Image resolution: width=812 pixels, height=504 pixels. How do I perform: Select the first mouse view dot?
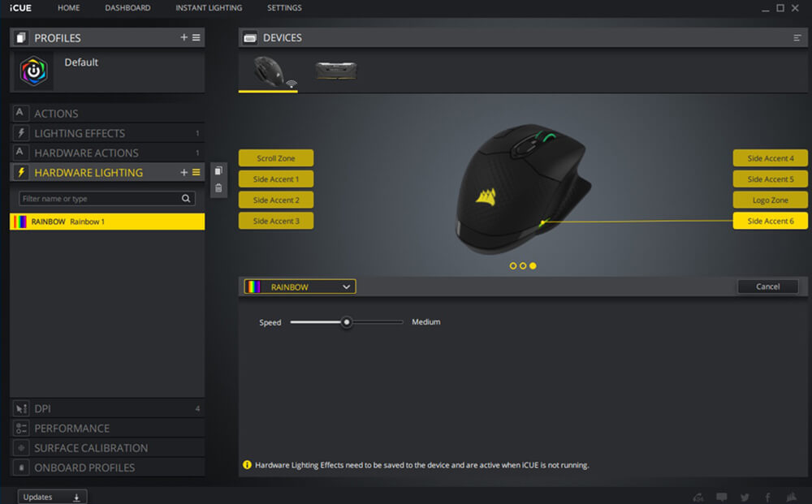click(513, 265)
